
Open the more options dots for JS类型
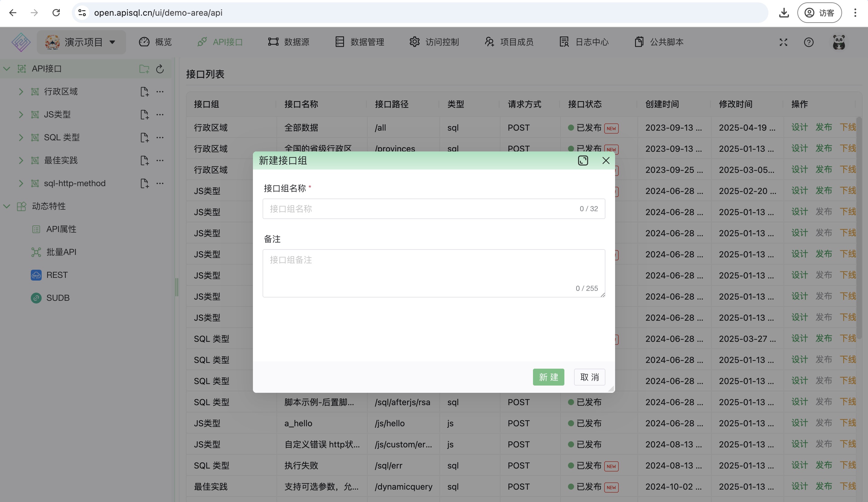pyautogui.click(x=160, y=114)
